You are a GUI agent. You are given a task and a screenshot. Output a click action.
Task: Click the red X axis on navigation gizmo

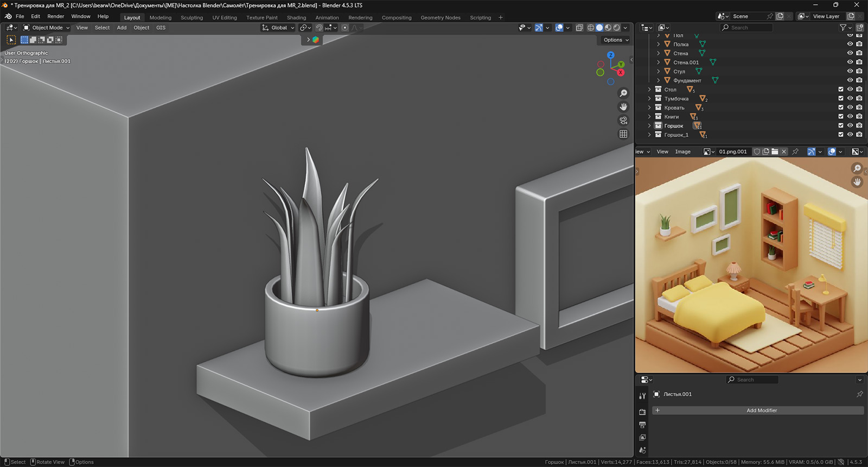[620, 73]
